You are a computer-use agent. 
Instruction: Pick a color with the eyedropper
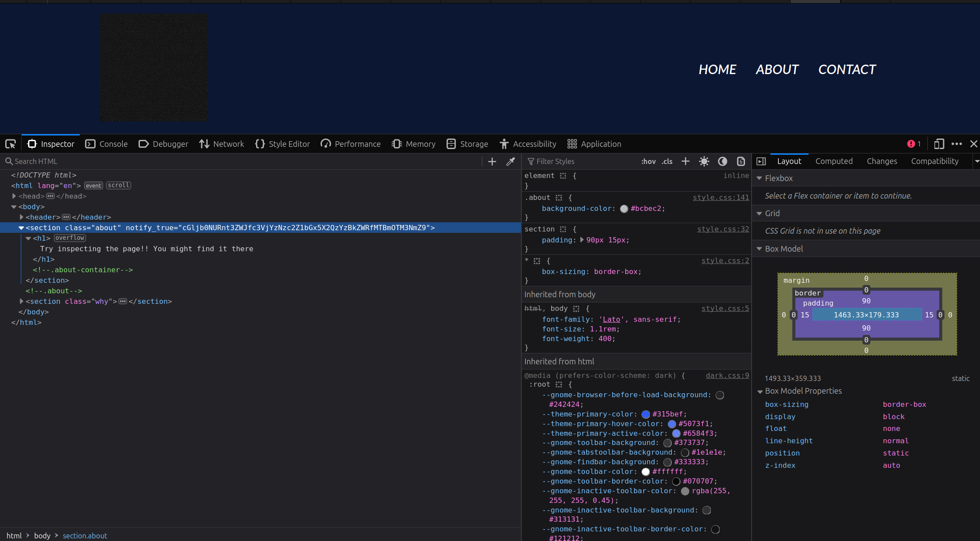coord(510,161)
